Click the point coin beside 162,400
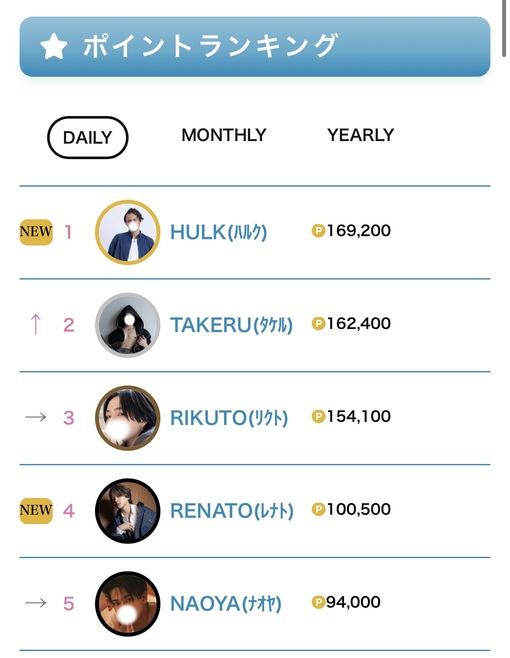The image size is (510, 658). (319, 324)
